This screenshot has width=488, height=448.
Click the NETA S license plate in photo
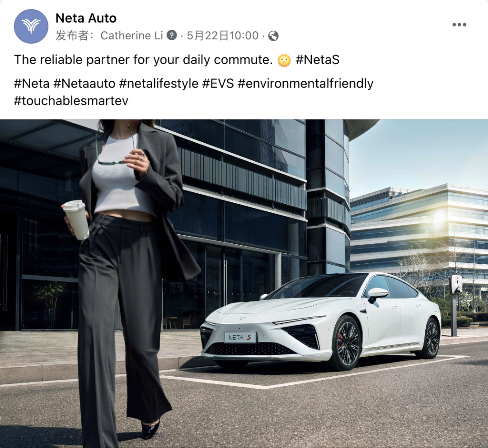[x=240, y=337]
